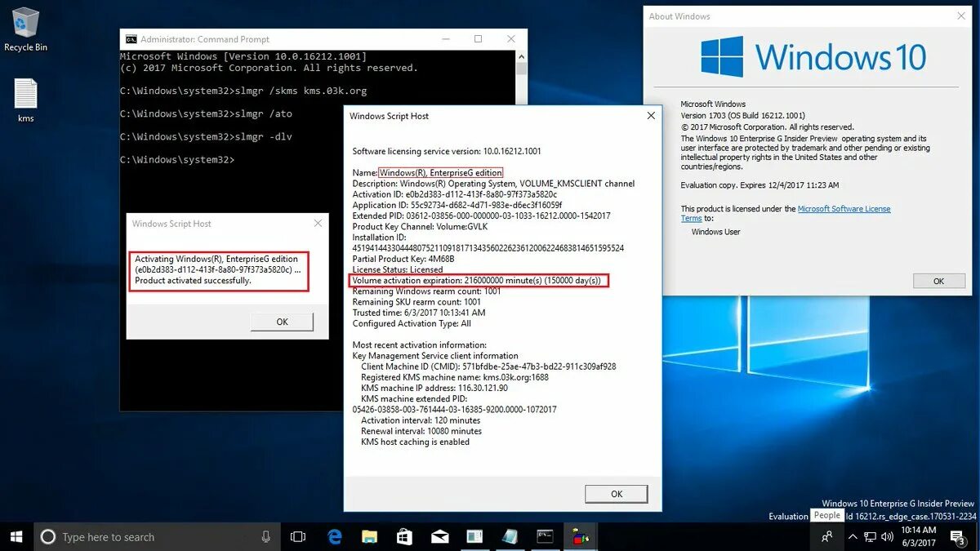Screen dimensions: 980x551
Task: Click the taskbar search box
Action: point(158,536)
